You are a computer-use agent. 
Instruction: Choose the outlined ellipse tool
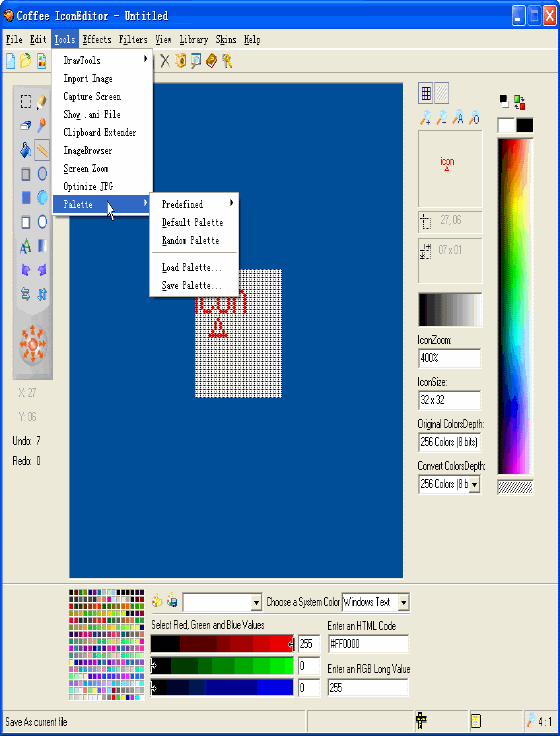click(x=42, y=174)
